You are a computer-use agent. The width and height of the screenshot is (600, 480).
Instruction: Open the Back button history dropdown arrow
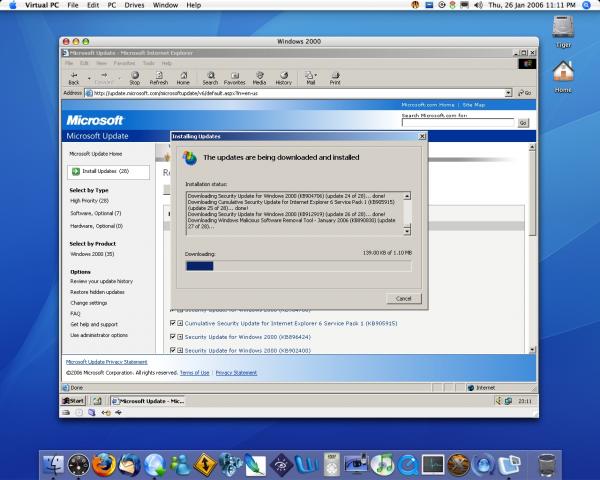coord(89,78)
